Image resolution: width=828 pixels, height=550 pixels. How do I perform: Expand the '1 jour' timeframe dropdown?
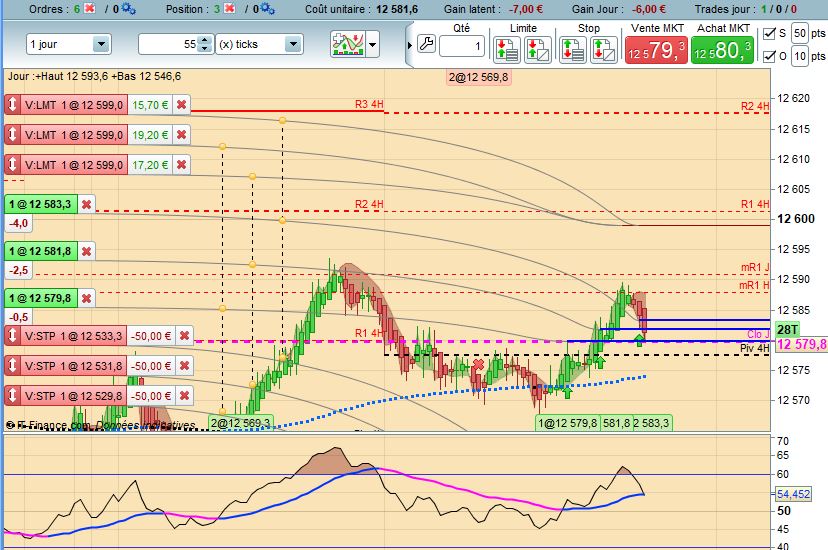point(101,44)
